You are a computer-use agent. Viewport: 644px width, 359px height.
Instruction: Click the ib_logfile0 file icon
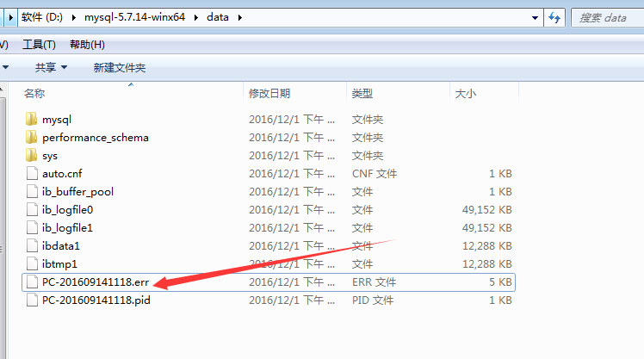pos(32,209)
